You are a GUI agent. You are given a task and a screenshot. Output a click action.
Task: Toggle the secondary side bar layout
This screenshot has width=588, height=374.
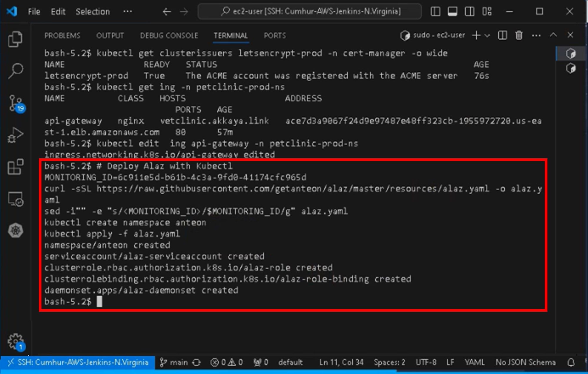coord(470,11)
